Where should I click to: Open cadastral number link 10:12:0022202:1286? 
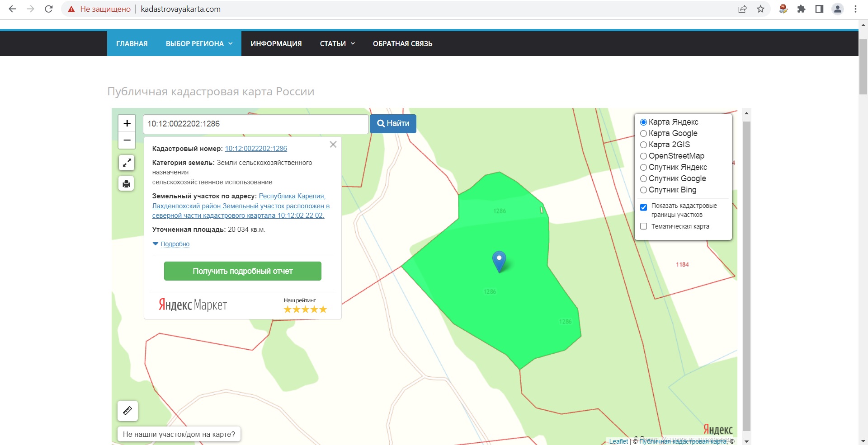[x=256, y=149]
